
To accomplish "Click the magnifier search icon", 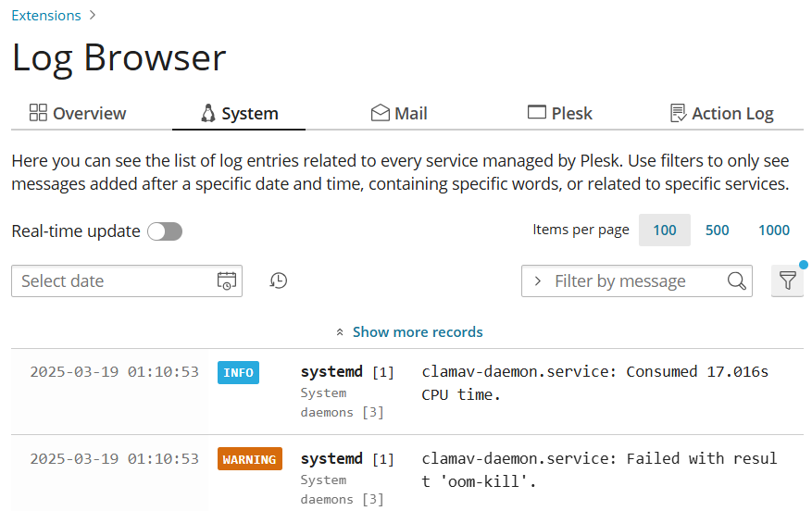I will point(736,281).
